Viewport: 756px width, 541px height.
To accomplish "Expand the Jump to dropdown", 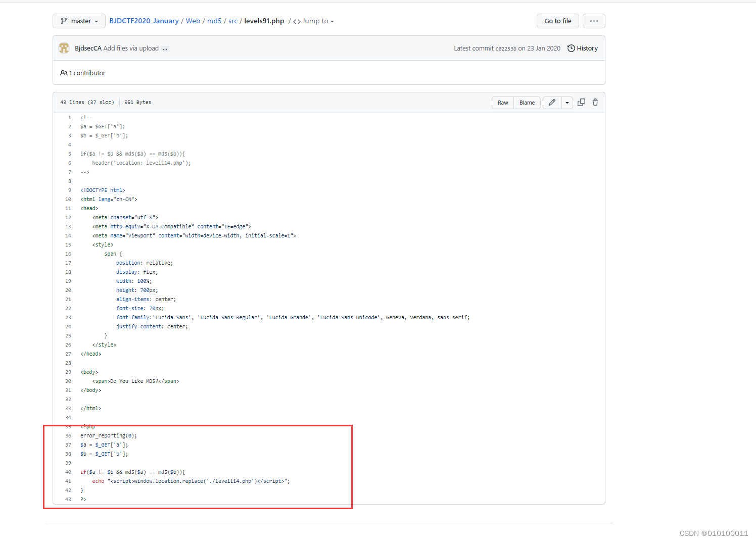I will tap(314, 21).
